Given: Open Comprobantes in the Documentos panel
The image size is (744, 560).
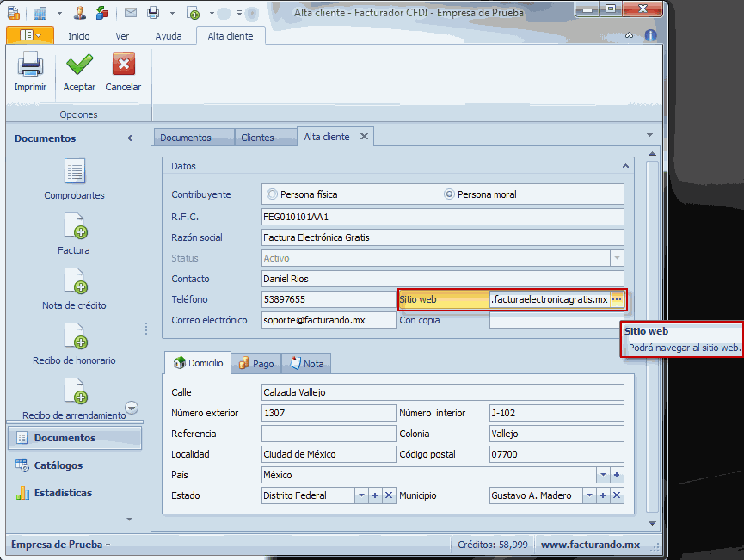Looking at the screenshot, I should pos(75,172).
